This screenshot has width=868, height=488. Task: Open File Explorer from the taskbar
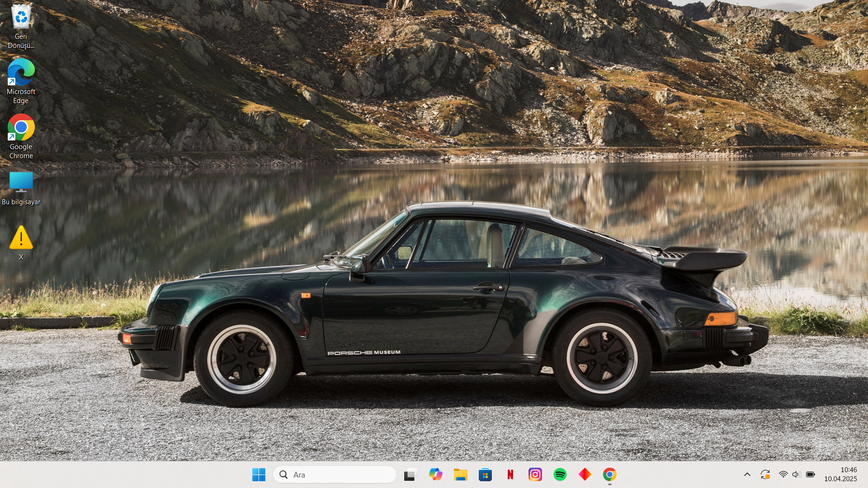[x=460, y=474]
